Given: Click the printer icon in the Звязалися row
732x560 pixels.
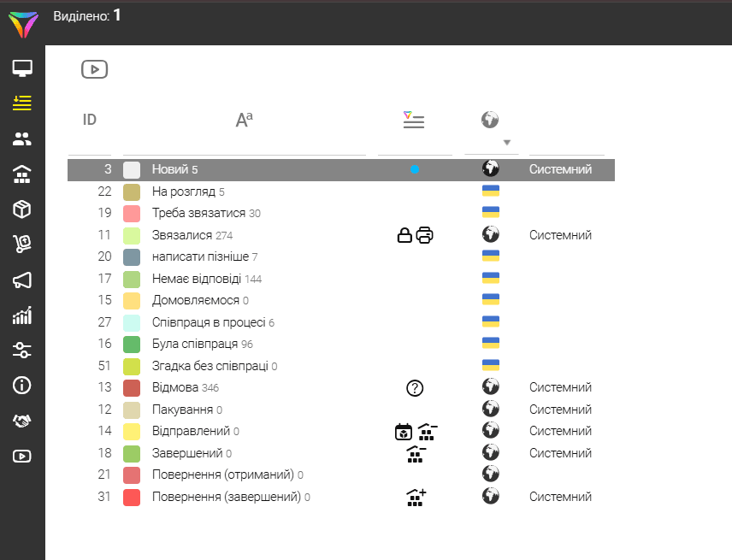Looking at the screenshot, I should click(x=425, y=235).
